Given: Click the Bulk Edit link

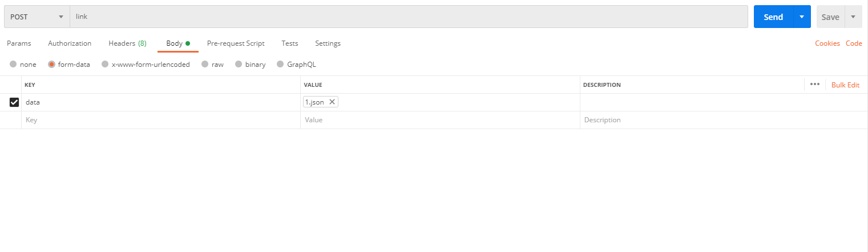Looking at the screenshot, I should [845, 85].
